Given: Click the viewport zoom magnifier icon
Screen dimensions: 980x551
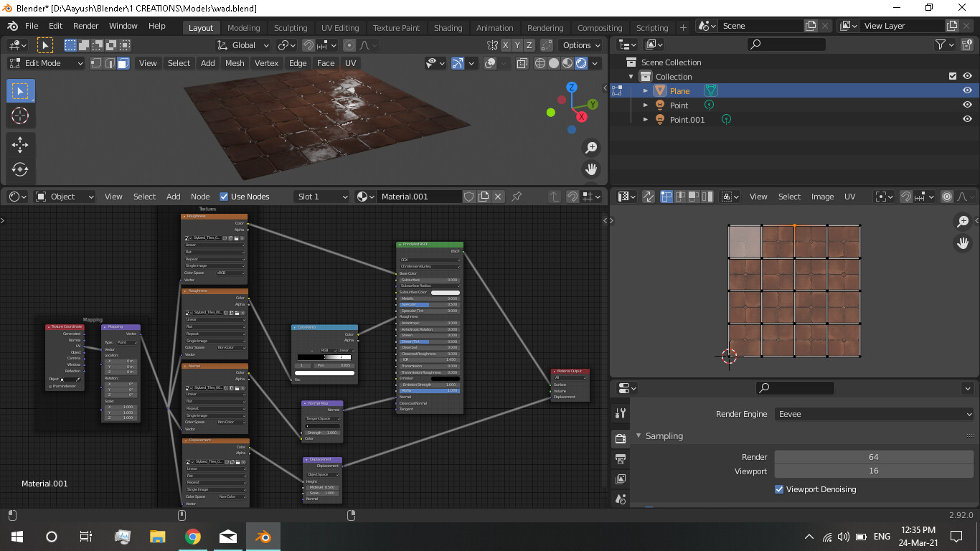Looking at the screenshot, I should (591, 148).
